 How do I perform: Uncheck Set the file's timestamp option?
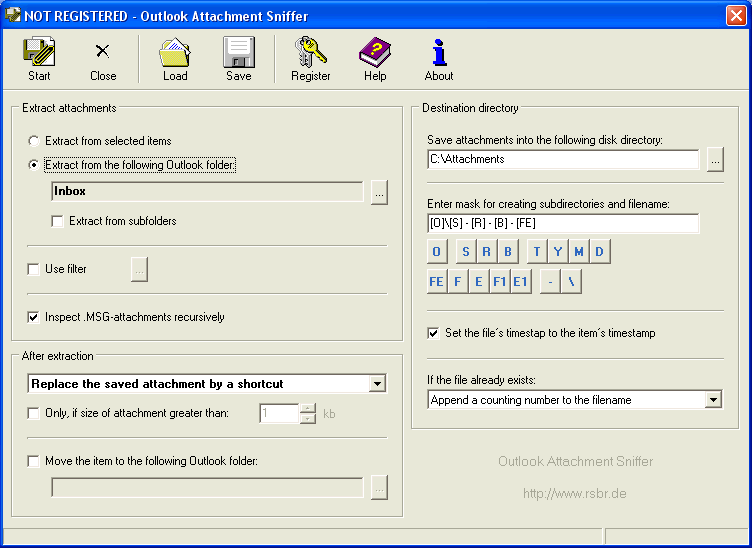click(x=433, y=333)
